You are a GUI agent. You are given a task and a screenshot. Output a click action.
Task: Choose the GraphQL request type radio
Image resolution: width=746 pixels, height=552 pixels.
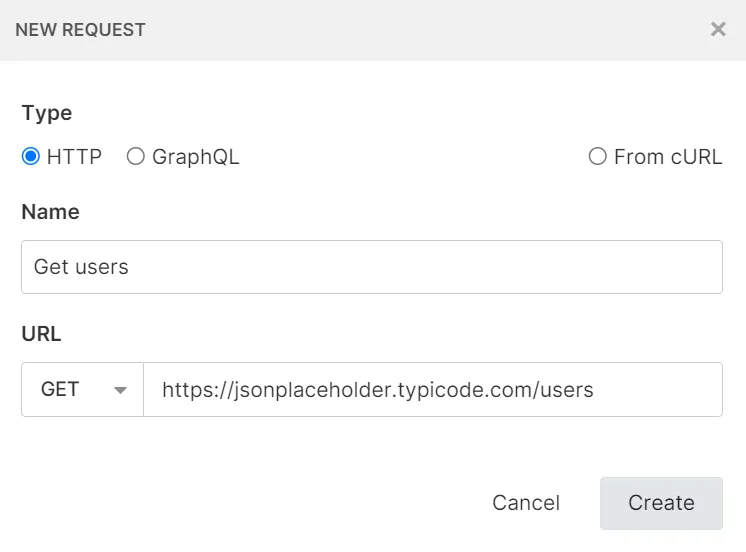(136, 156)
